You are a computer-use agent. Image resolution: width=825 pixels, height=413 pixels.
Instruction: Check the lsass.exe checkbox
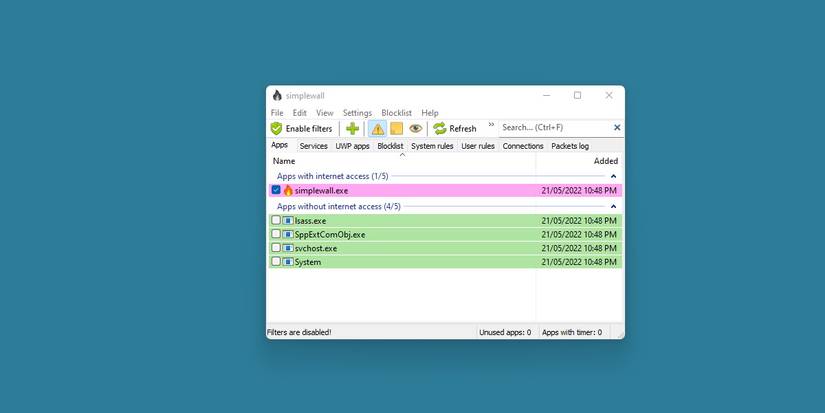tap(276, 220)
